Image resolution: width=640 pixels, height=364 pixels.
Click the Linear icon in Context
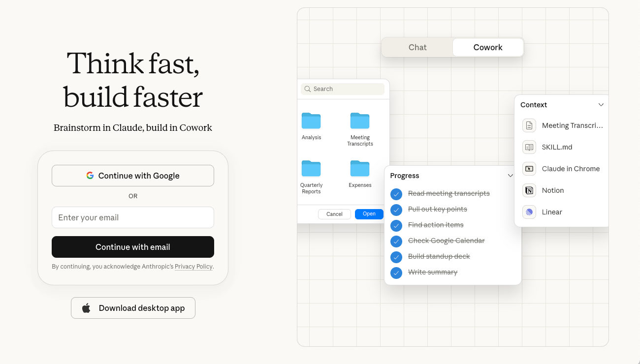pyautogui.click(x=529, y=212)
